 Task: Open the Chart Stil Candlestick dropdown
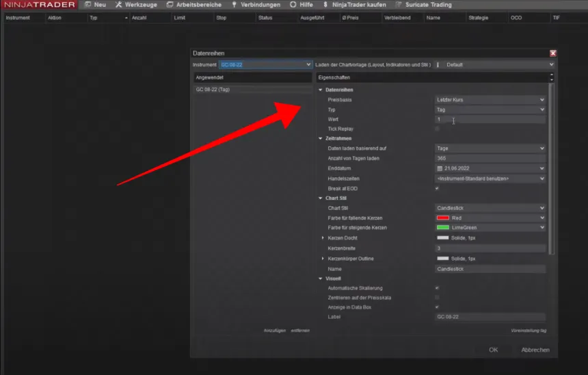click(x=490, y=208)
